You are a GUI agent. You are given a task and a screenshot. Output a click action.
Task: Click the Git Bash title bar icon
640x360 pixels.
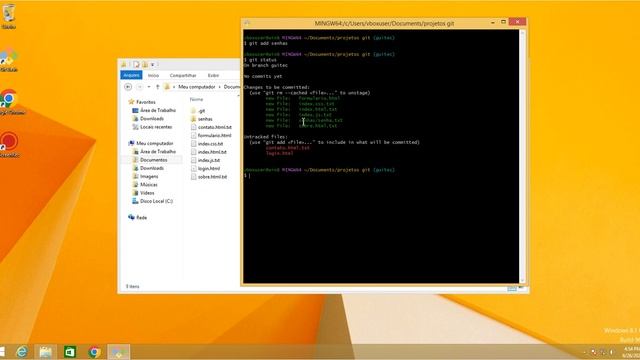[247, 23]
